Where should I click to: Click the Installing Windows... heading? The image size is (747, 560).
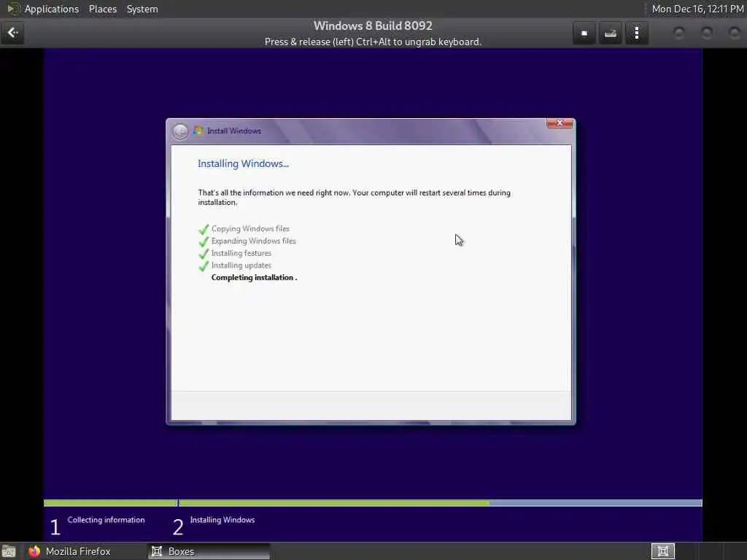243,164
